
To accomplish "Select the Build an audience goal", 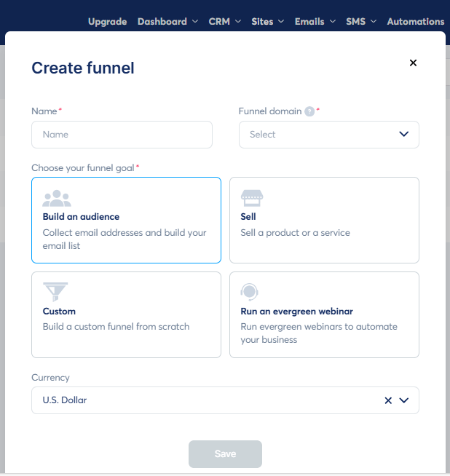I will point(126,220).
